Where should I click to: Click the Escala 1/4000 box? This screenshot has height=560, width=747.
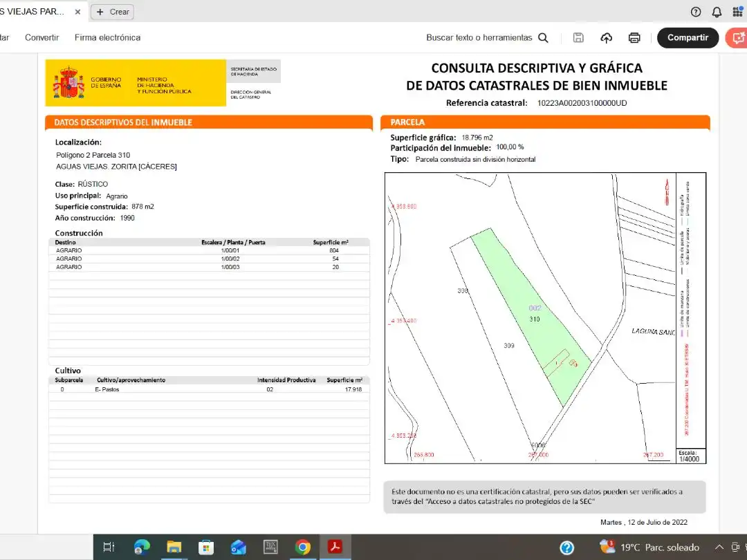(x=690, y=456)
